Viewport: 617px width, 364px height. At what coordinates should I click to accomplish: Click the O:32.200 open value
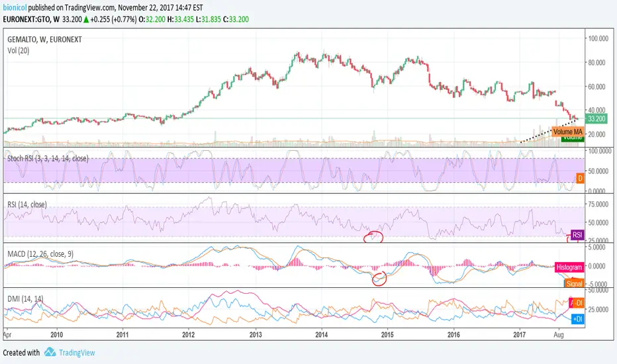click(152, 19)
